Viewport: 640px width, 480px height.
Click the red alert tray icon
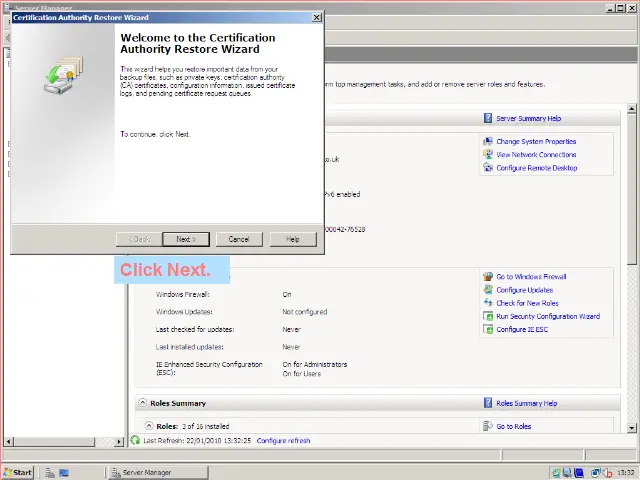click(608, 473)
